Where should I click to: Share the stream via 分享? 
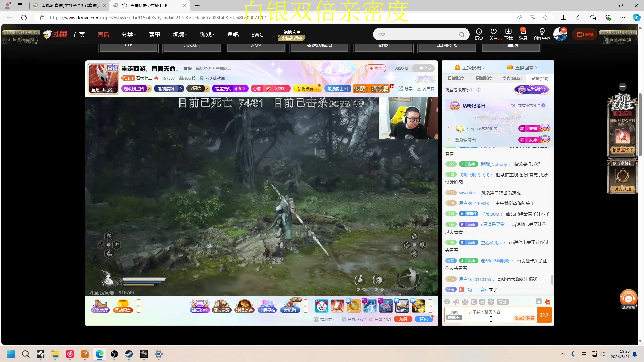(x=406, y=88)
